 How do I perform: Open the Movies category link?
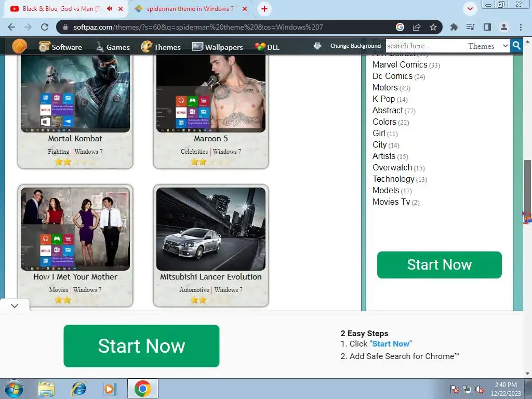point(58,290)
